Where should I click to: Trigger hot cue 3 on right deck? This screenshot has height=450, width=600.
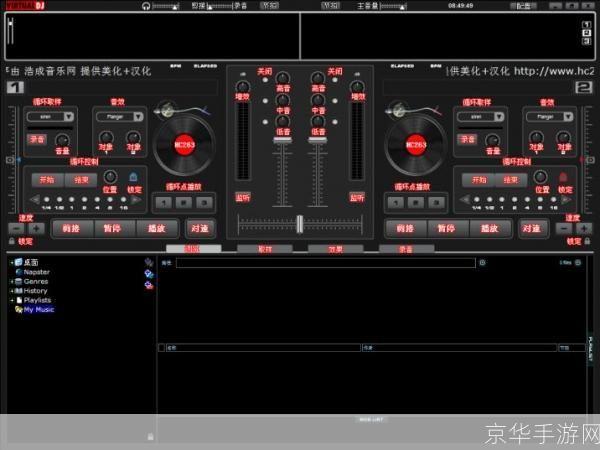[436, 202]
